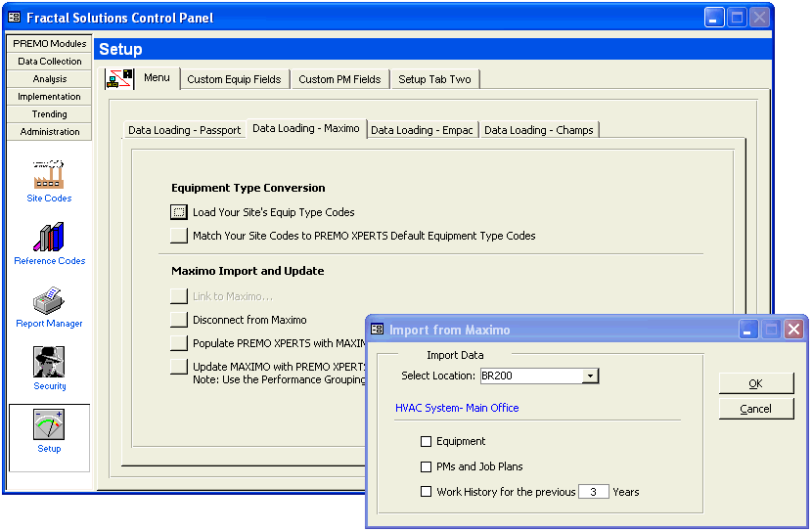Click HVAC System- Main Office text

pos(457,408)
